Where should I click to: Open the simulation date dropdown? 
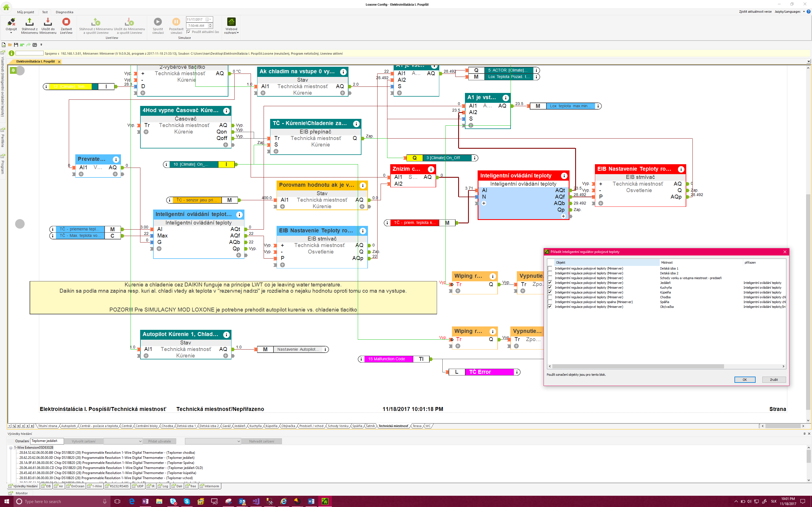point(210,19)
